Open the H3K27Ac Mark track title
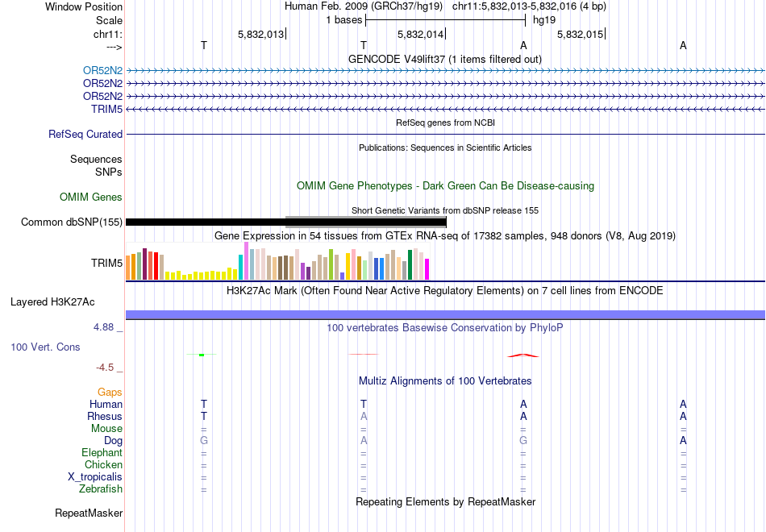 click(445, 291)
